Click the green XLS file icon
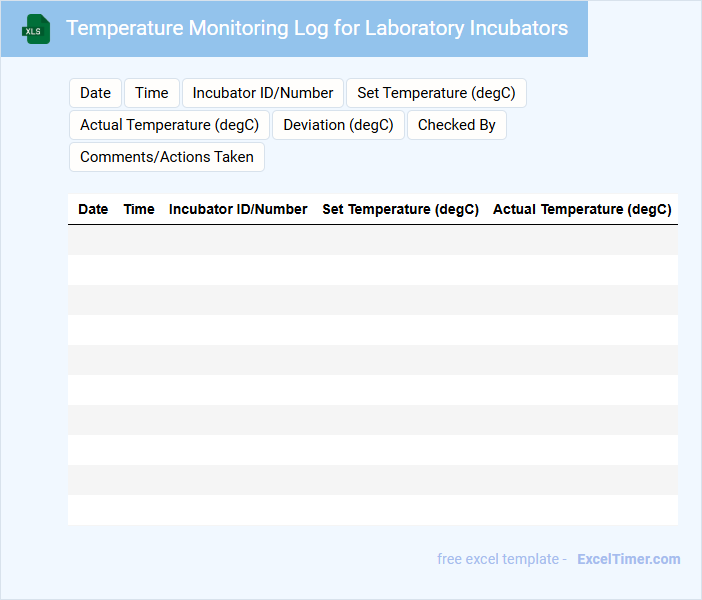702x600 pixels. 37,29
